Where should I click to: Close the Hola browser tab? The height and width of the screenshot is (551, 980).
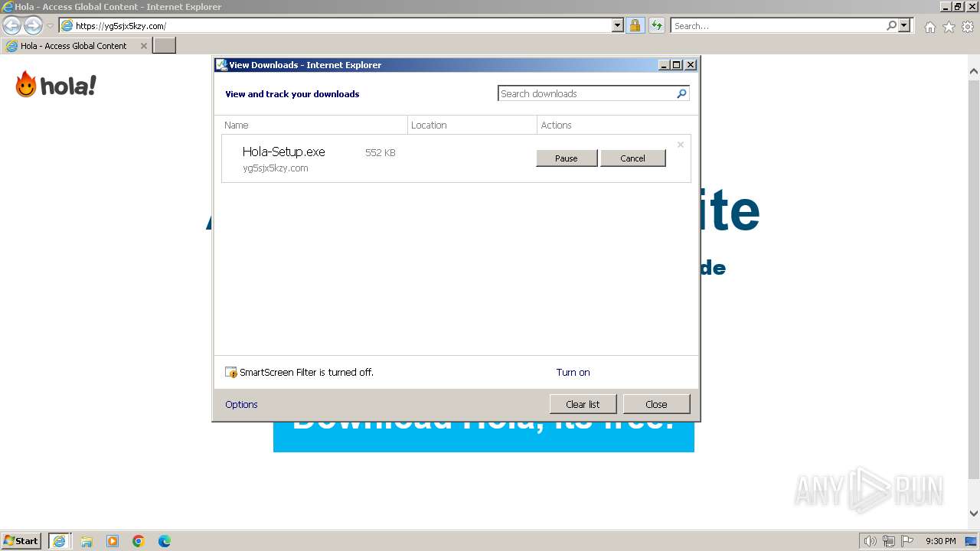143,46
